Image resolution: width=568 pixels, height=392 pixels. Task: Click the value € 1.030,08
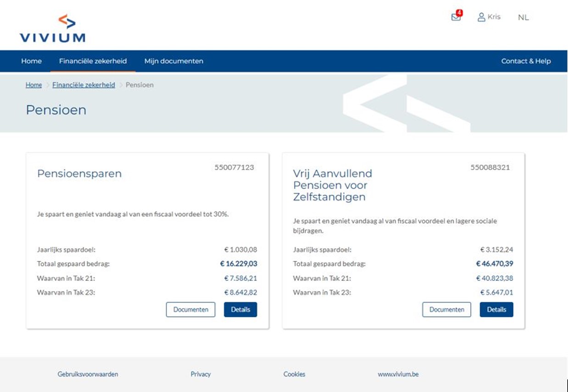(x=240, y=250)
